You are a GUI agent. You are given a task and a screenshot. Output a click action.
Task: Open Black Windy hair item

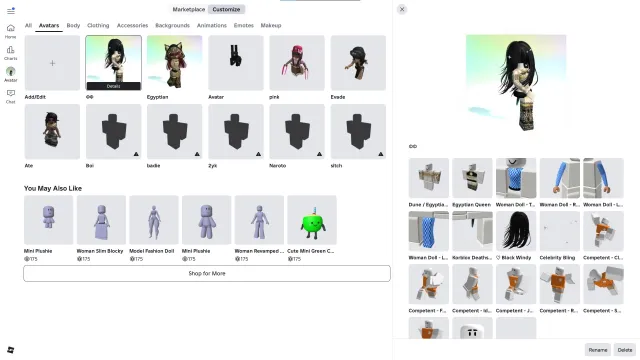pos(516,231)
